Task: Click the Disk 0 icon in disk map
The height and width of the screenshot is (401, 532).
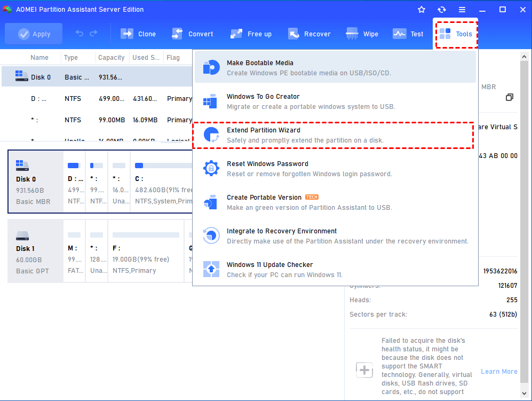Action: [22, 166]
